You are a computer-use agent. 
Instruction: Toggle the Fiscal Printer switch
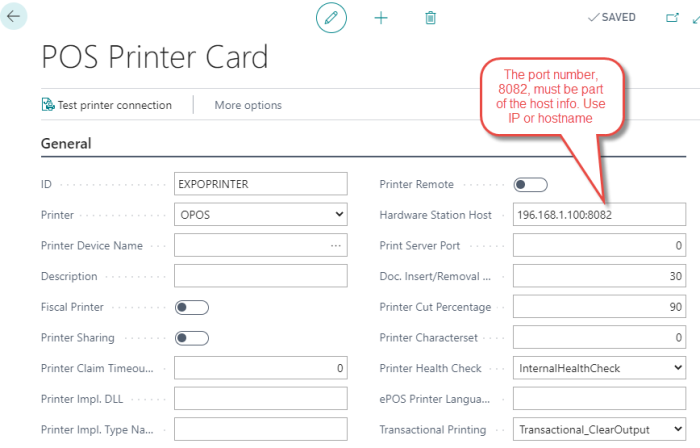192,307
